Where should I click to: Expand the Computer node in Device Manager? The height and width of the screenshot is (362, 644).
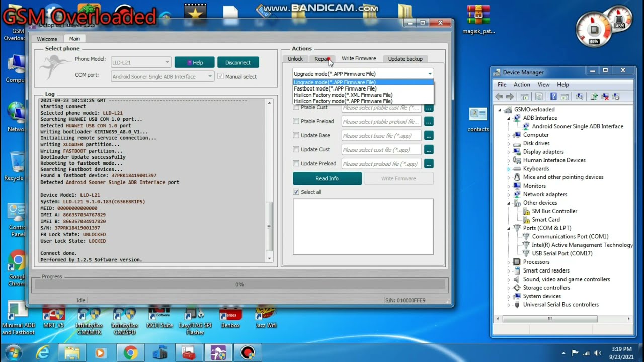click(509, 135)
